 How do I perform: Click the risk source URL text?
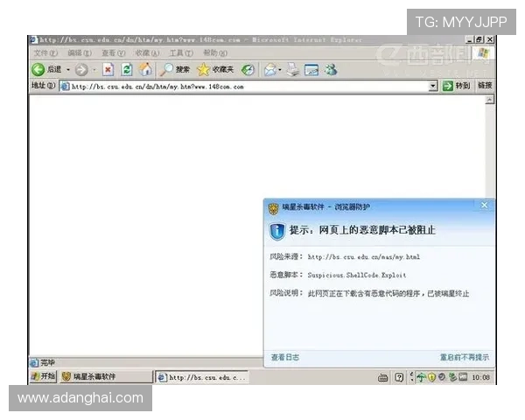coord(364,257)
